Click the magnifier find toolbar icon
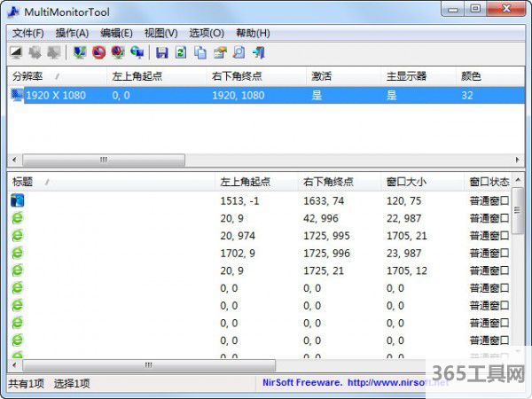Image resolution: width=532 pixels, height=399 pixels. (x=239, y=52)
